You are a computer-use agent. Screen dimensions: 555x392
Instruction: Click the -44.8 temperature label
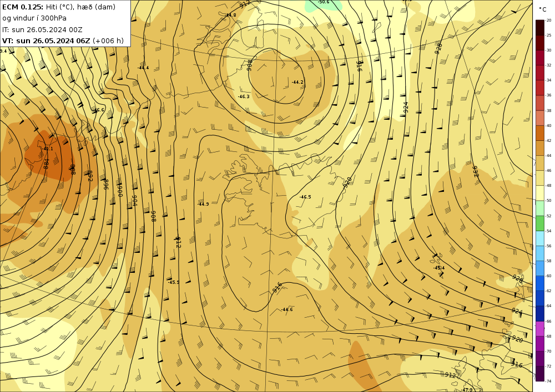click(x=230, y=15)
